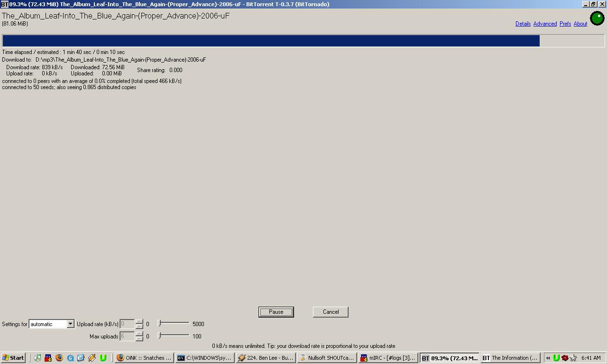Open the Details link
Image resolution: width=607 pixels, height=364 pixels.
(x=523, y=24)
